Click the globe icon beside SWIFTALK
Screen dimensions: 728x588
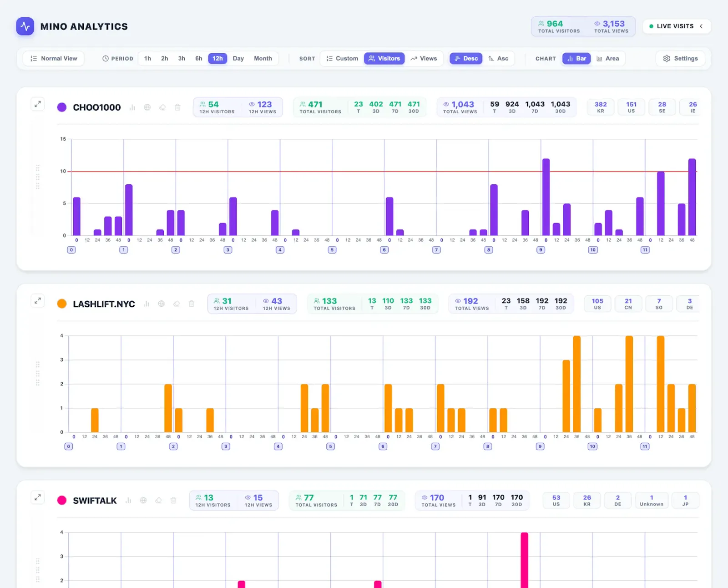[143, 501]
